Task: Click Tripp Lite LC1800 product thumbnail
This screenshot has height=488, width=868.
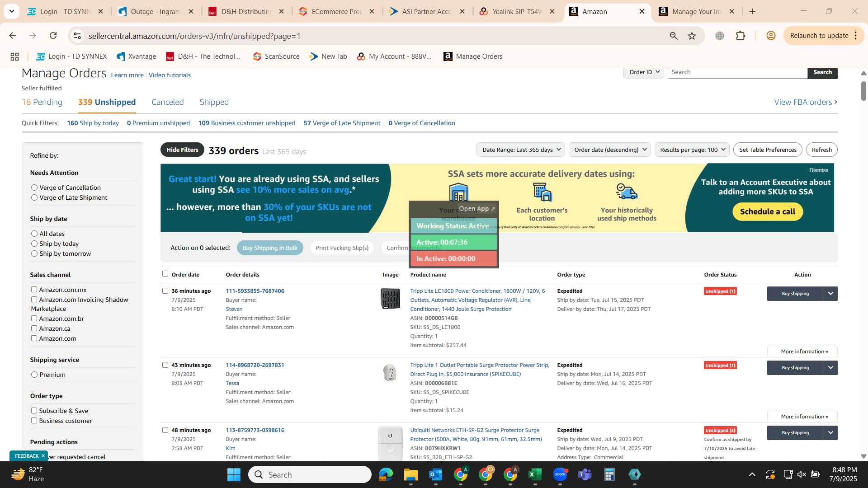Action: pyautogui.click(x=390, y=299)
